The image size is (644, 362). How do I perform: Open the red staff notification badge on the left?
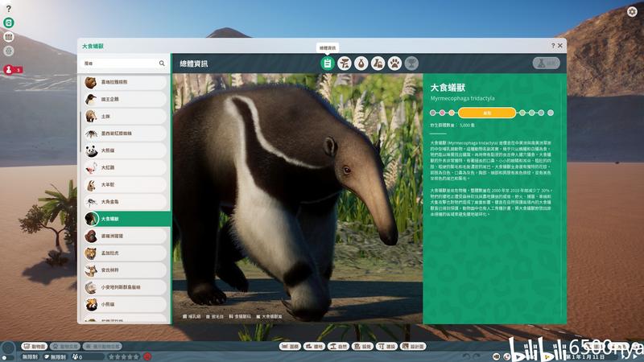pos(12,70)
